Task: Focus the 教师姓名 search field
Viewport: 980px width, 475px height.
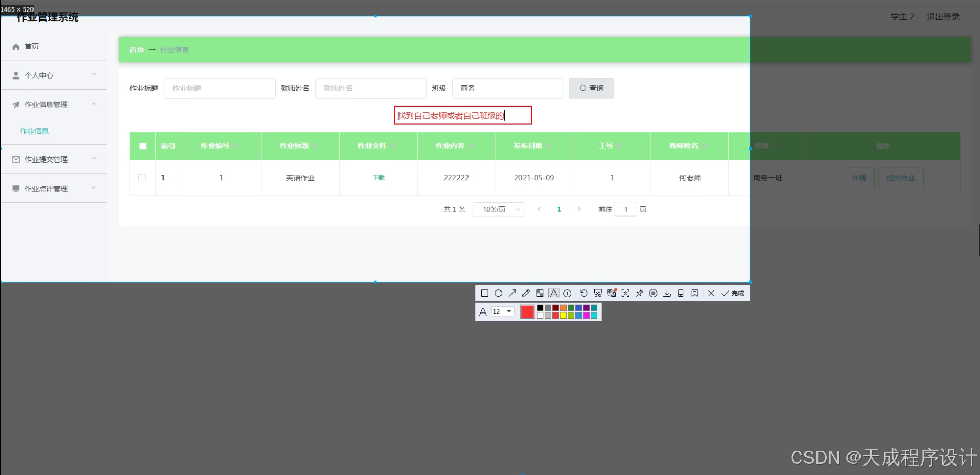Action: pos(371,88)
